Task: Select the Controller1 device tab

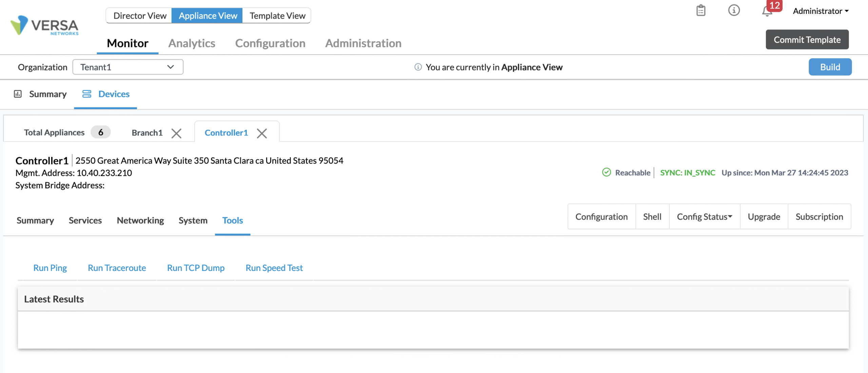Action: click(226, 133)
